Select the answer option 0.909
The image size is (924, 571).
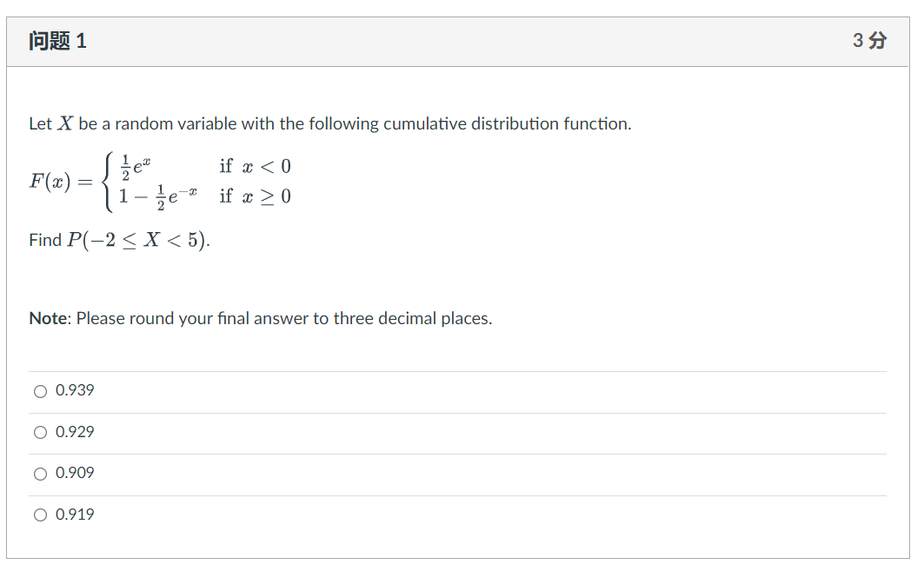tap(40, 474)
